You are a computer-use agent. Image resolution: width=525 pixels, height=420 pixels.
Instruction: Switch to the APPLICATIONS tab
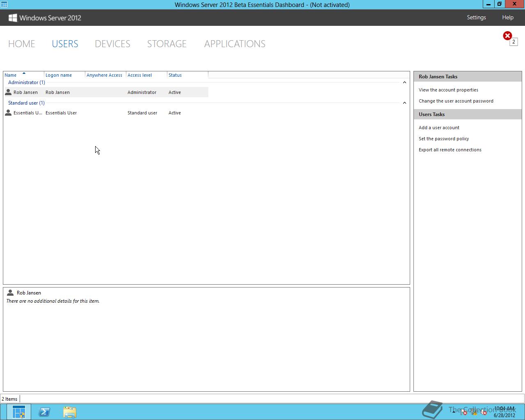(x=235, y=44)
